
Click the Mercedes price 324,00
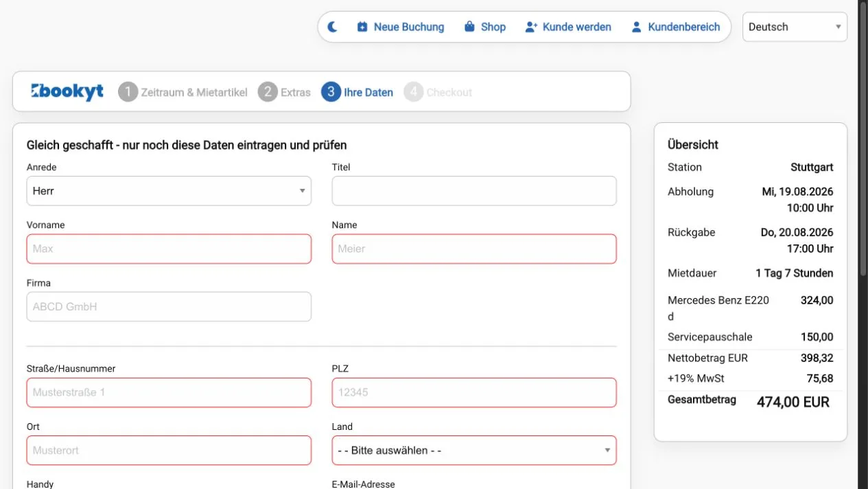817,300
